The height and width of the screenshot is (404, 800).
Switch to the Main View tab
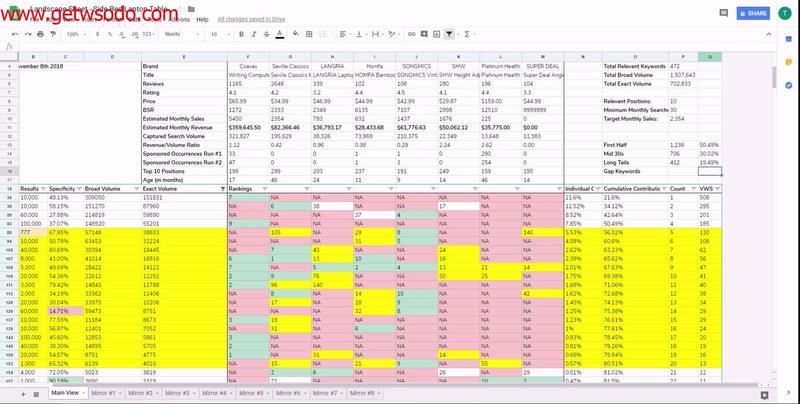[x=68, y=393]
